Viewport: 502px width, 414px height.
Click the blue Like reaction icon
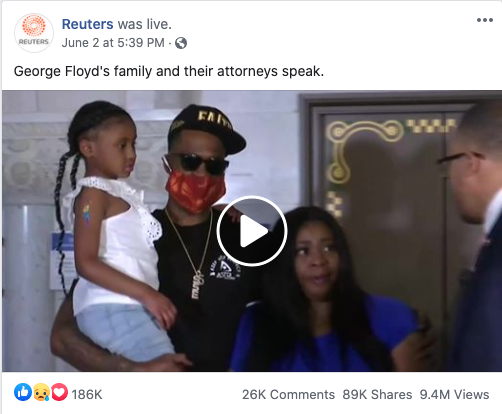pyautogui.click(x=23, y=392)
